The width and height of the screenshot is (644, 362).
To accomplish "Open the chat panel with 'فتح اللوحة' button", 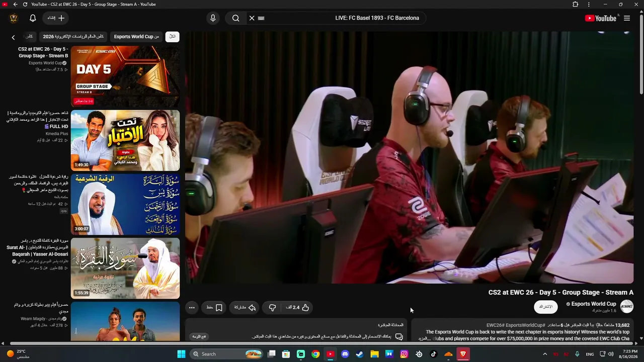I will pyautogui.click(x=199, y=337).
